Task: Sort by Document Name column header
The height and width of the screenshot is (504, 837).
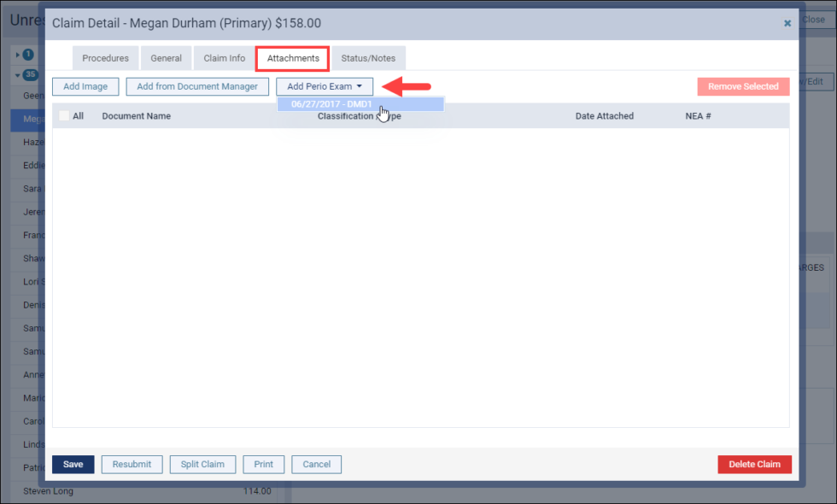Action: pyautogui.click(x=136, y=116)
